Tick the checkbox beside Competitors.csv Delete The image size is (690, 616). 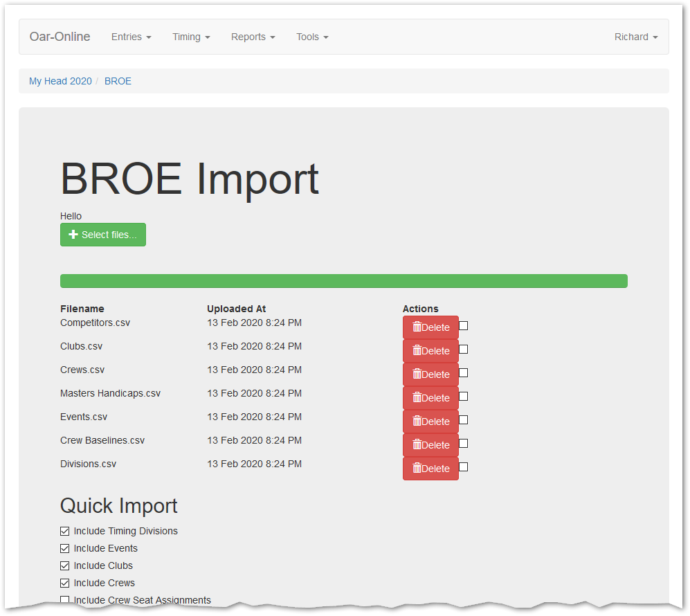(464, 325)
